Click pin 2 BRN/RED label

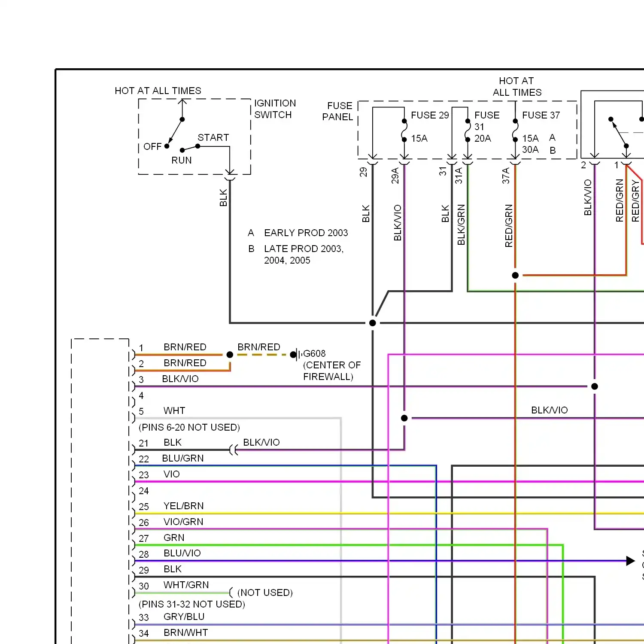pos(185,363)
